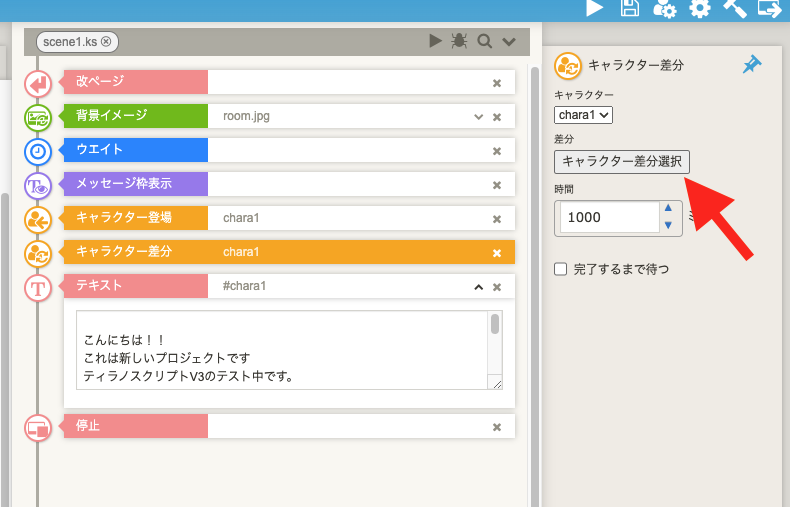Click the save floppy disk icon
Screen dimensions: 790x507
pyautogui.click(x=630, y=9)
